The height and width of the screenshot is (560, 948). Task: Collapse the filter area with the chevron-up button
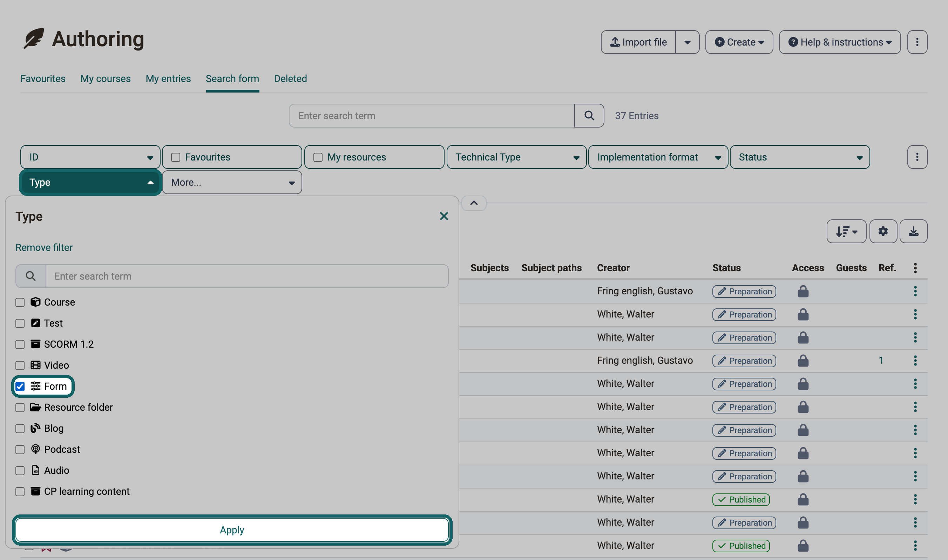tap(474, 203)
